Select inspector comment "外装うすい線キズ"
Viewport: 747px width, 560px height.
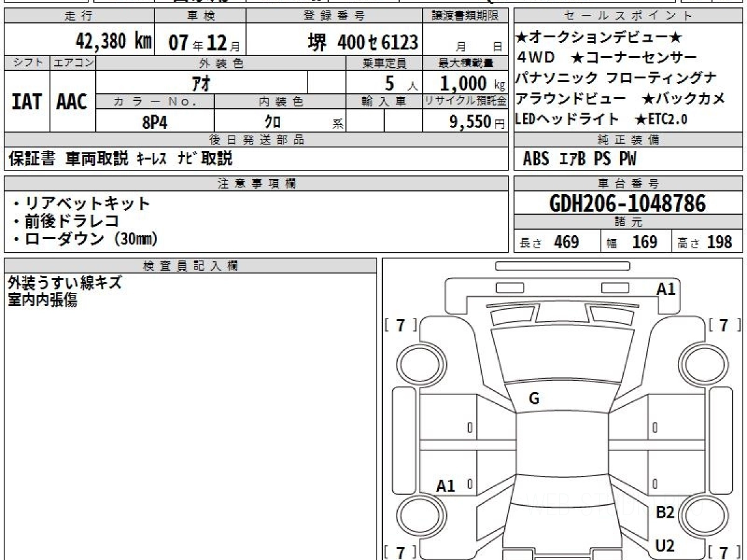pos(65,283)
